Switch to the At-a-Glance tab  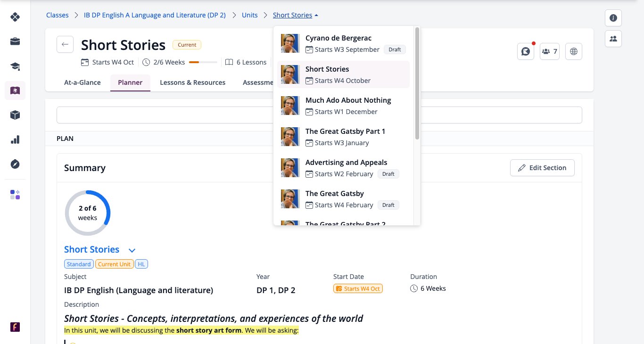[x=83, y=82]
